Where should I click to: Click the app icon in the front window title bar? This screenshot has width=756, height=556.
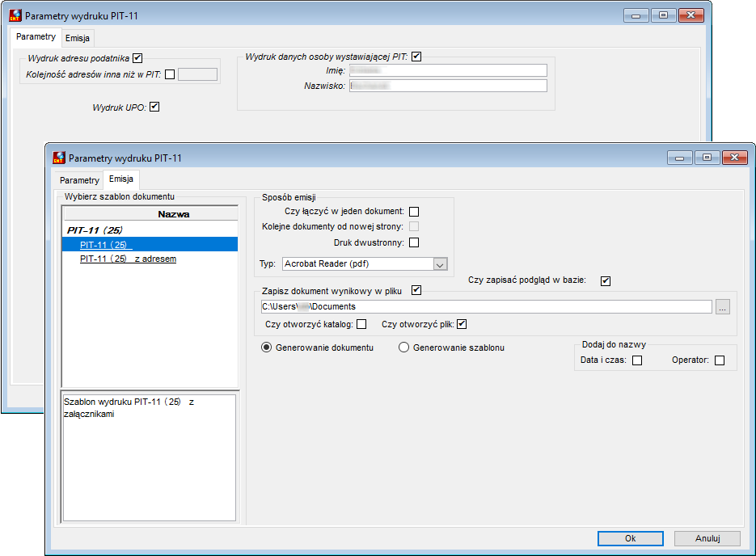pos(59,158)
